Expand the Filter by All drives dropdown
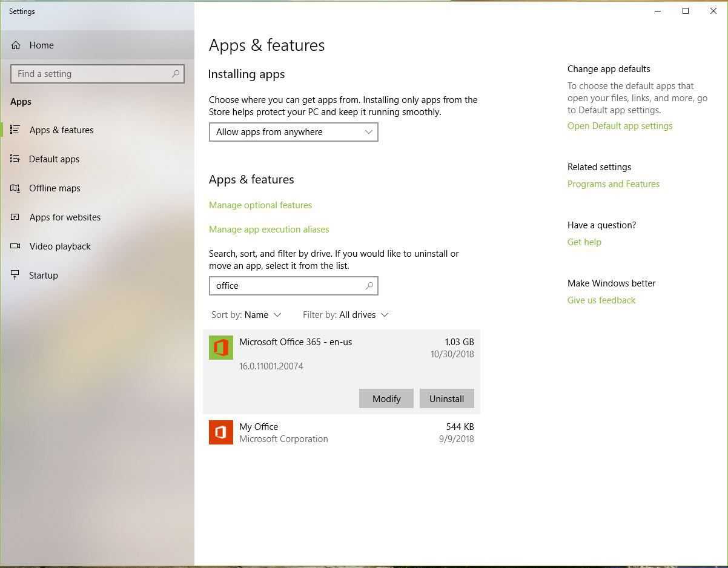This screenshot has width=728, height=568. (345, 315)
